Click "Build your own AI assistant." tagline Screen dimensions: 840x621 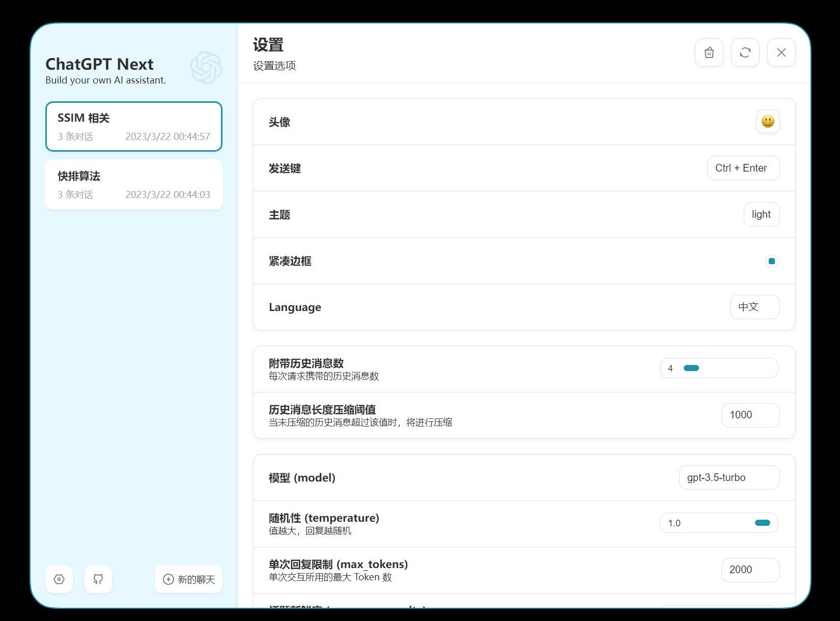[105, 80]
